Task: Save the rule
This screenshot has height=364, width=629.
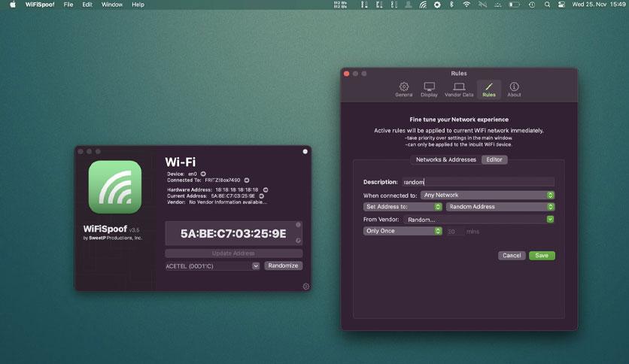Action: (542, 256)
